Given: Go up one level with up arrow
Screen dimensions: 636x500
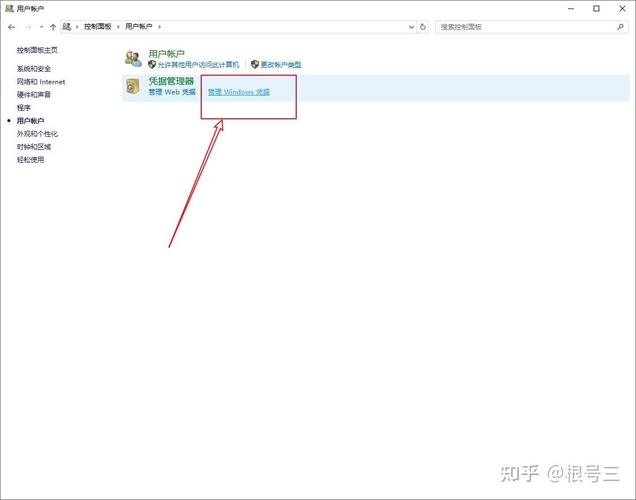Looking at the screenshot, I should tap(53, 27).
